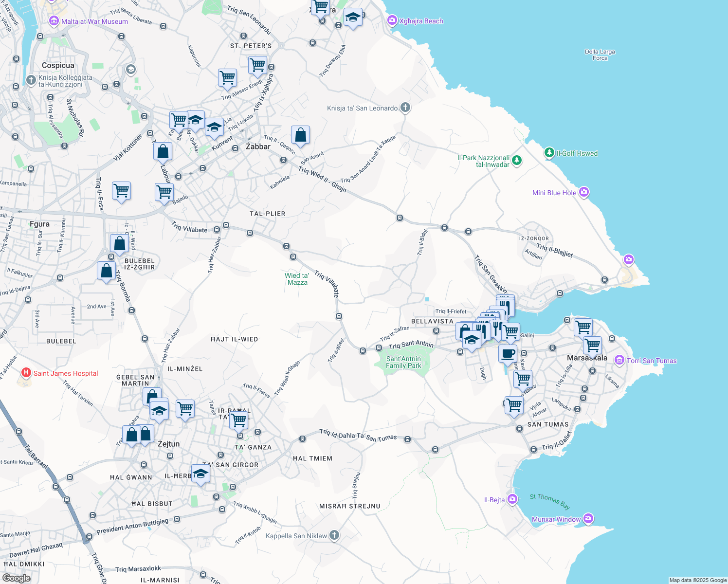This screenshot has width=728, height=584.
Task: Click the shopping cart pin near San Tumas
Action: (x=514, y=405)
